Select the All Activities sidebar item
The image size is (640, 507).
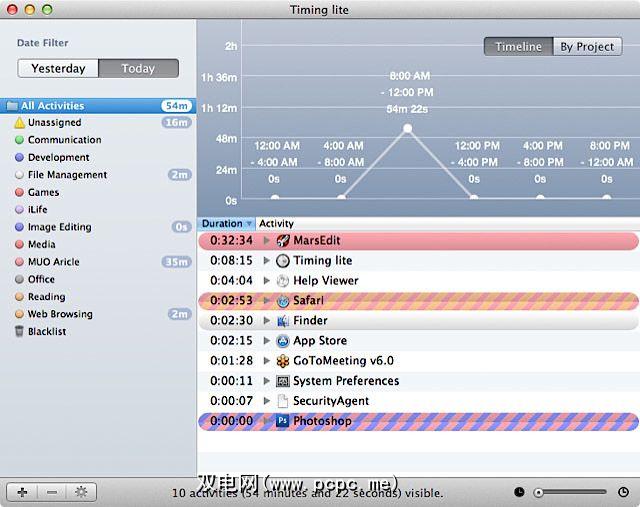pyautogui.click(x=98, y=106)
